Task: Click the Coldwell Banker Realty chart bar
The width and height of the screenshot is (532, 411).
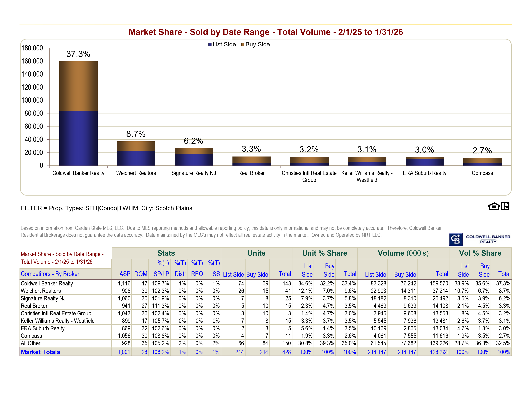Action: [x=79, y=113]
